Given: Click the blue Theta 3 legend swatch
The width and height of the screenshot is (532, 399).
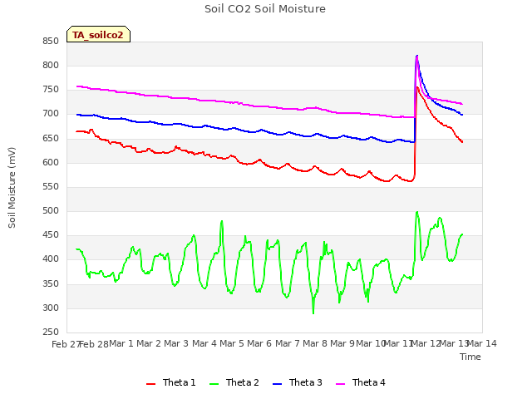Looking at the screenshot, I should tap(277, 384).
